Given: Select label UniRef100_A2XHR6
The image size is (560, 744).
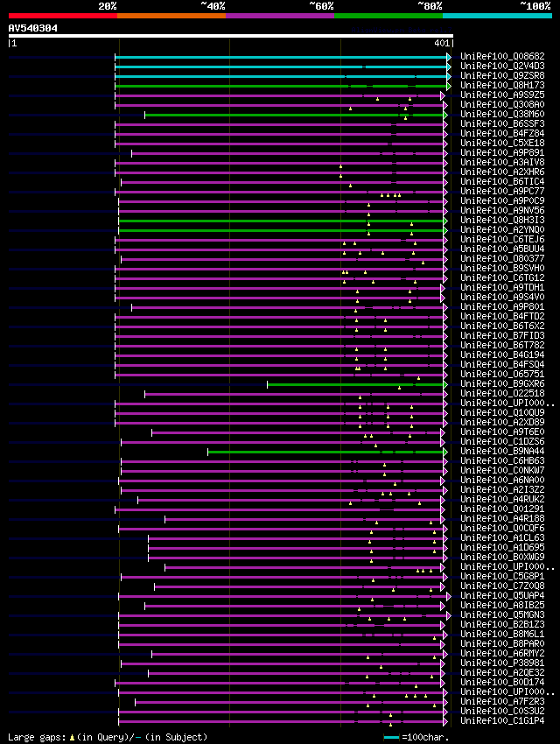Looking at the screenshot, I should tap(502, 172).
